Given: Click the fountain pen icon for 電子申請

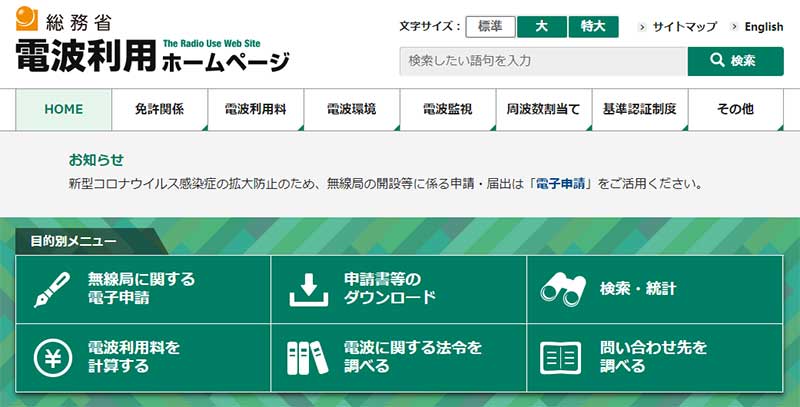Looking at the screenshot, I should 52,290.
